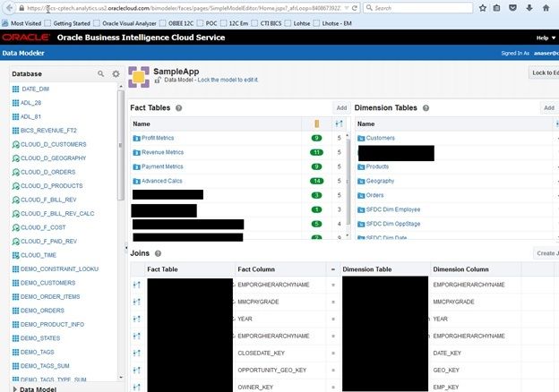Image resolution: width=559 pixels, height=392 pixels.
Task: Click in the browser Search field
Action: point(417,8)
